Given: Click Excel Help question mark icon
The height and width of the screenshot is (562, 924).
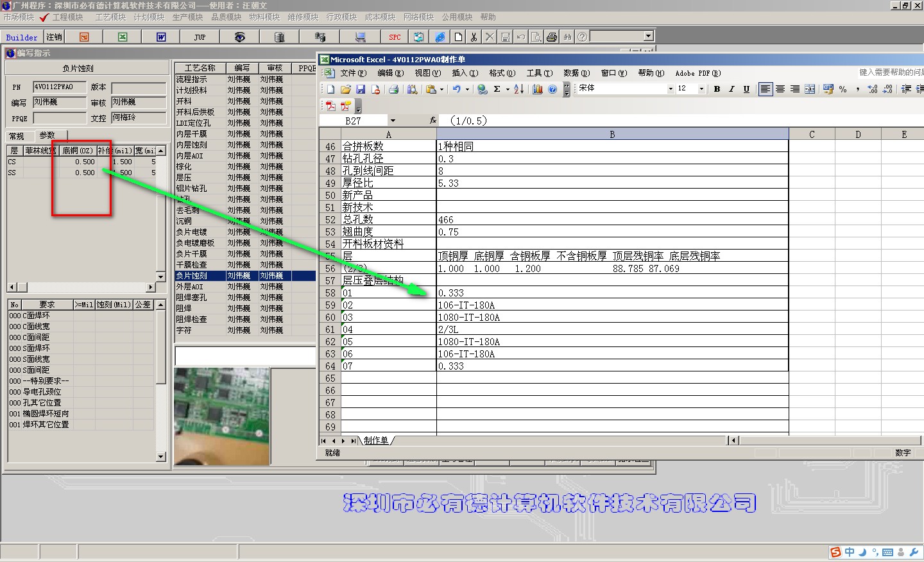Looking at the screenshot, I should click(x=552, y=89).
